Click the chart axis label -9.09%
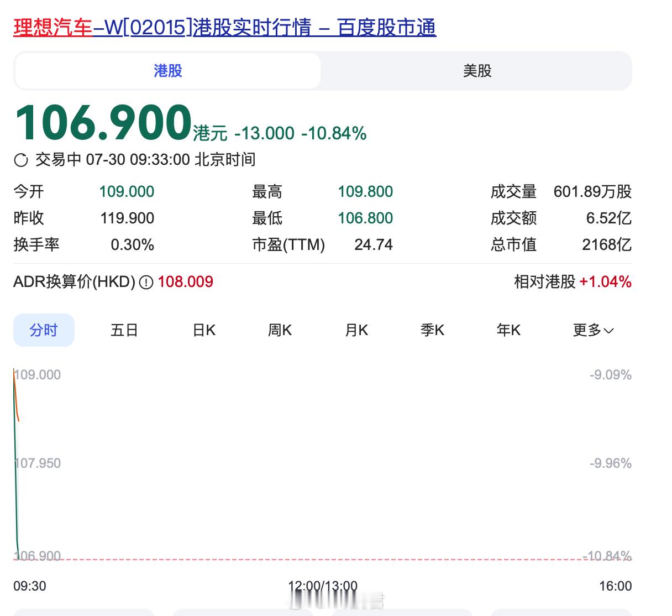The image size is (672, 616). 610,375
